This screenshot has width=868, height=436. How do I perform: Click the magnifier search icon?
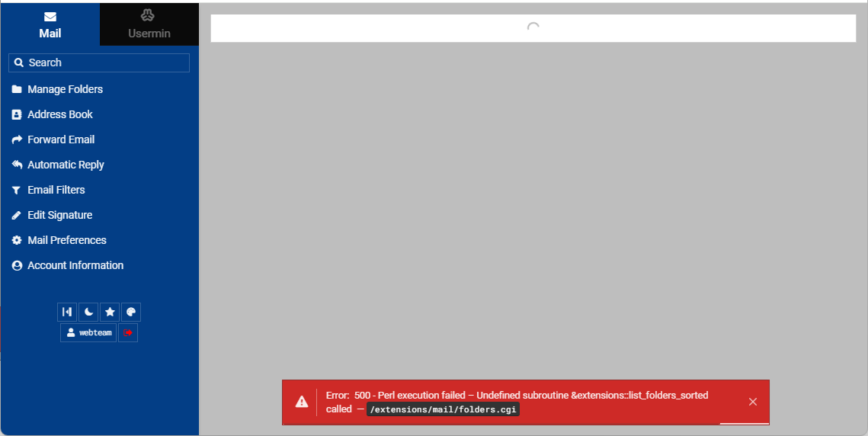coord(19,63)
